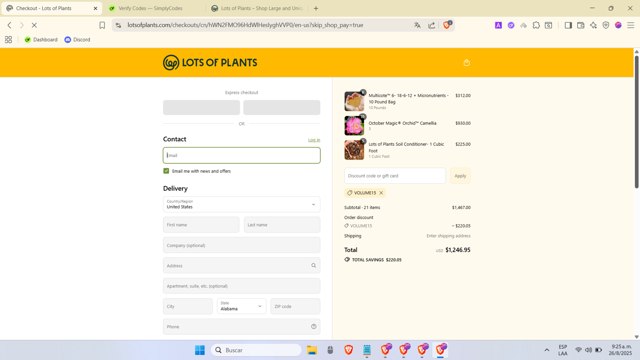Open File Explorer from the taskbar

[x=312, y=350]
